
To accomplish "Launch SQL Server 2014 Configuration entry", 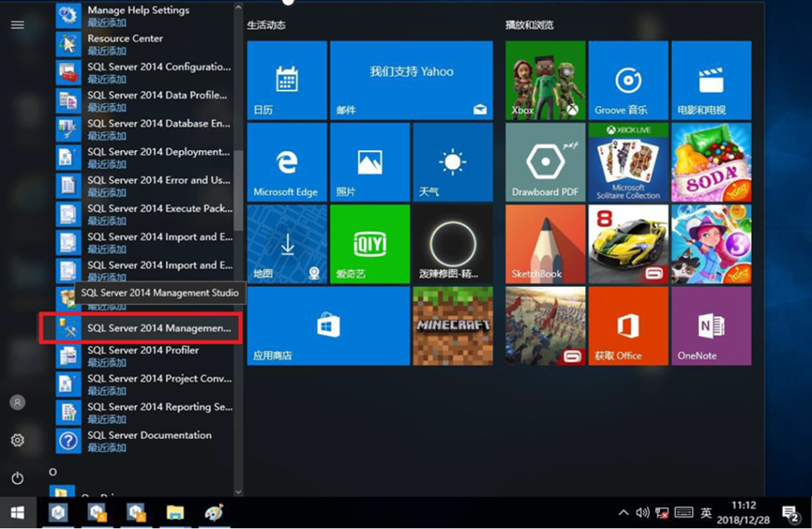I will click(x=144, y=72).
